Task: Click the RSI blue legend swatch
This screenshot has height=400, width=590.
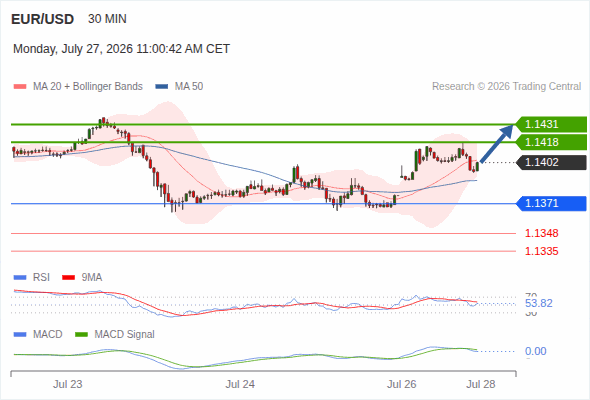Action: (20, 278)
